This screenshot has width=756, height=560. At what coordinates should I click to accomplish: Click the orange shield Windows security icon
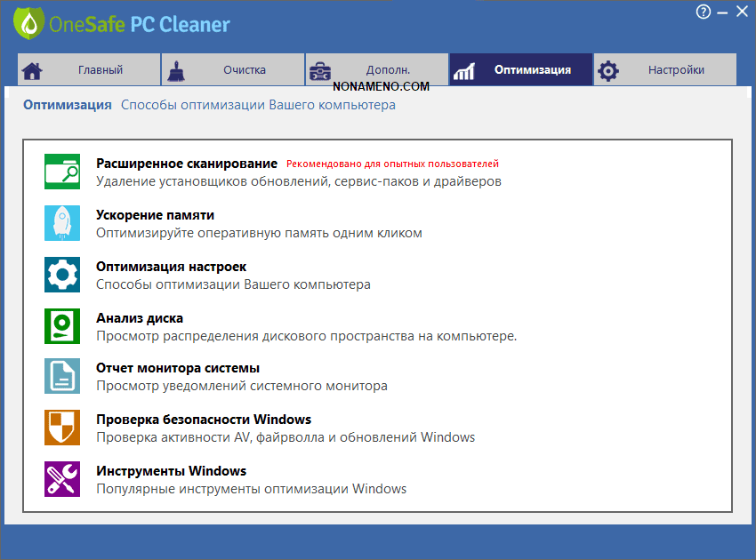coord(62,428)
